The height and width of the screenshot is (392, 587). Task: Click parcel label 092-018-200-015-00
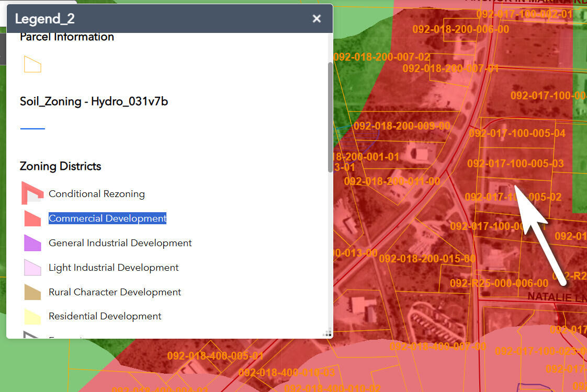427,259
